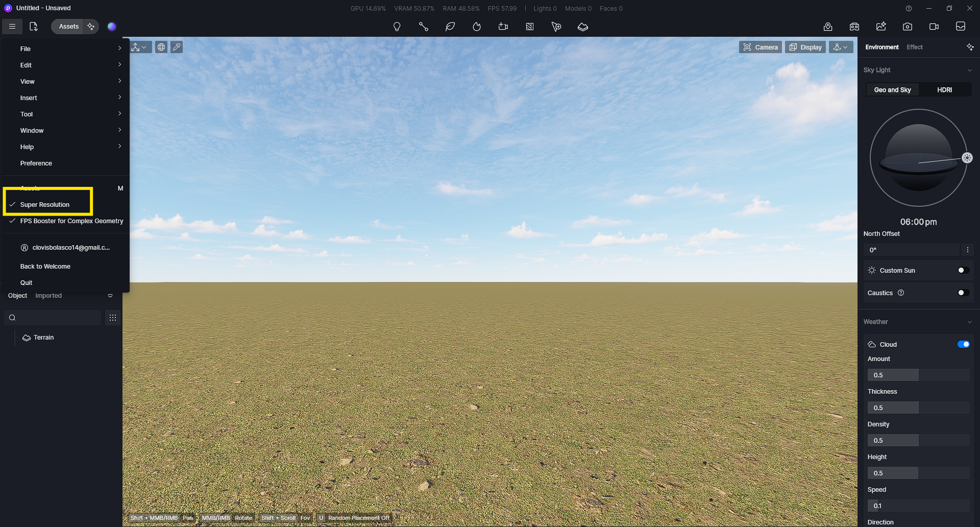The height and width of the screenshot is (527, 980).
Task: Expand the Insert submenu
Action: 66,98
